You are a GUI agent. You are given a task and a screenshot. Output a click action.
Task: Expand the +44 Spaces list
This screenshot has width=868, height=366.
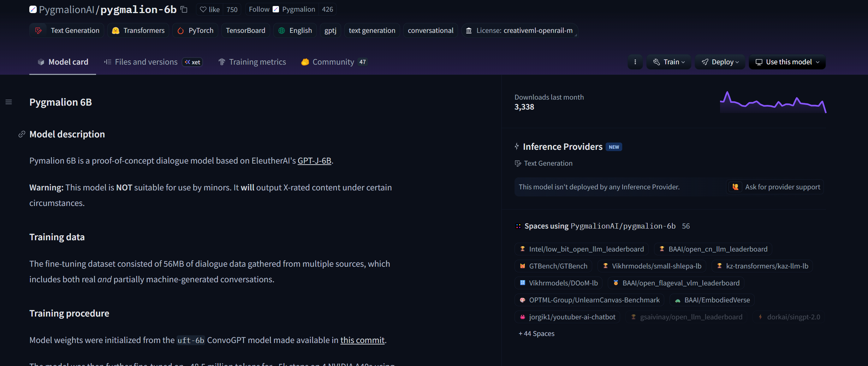click(x=536, y=333)
